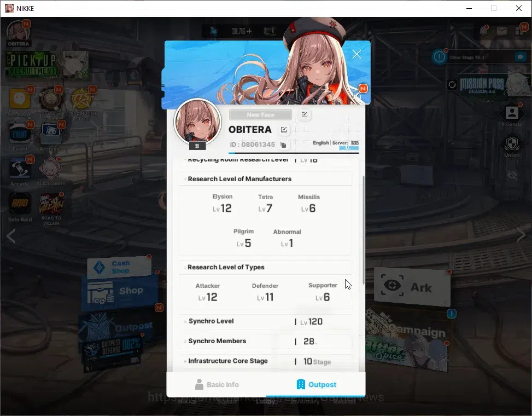Viewport: 532px width, 416px height.
Task: Click the profile avatar portrait
Action: pyautogui.click(x=197, y=122)
